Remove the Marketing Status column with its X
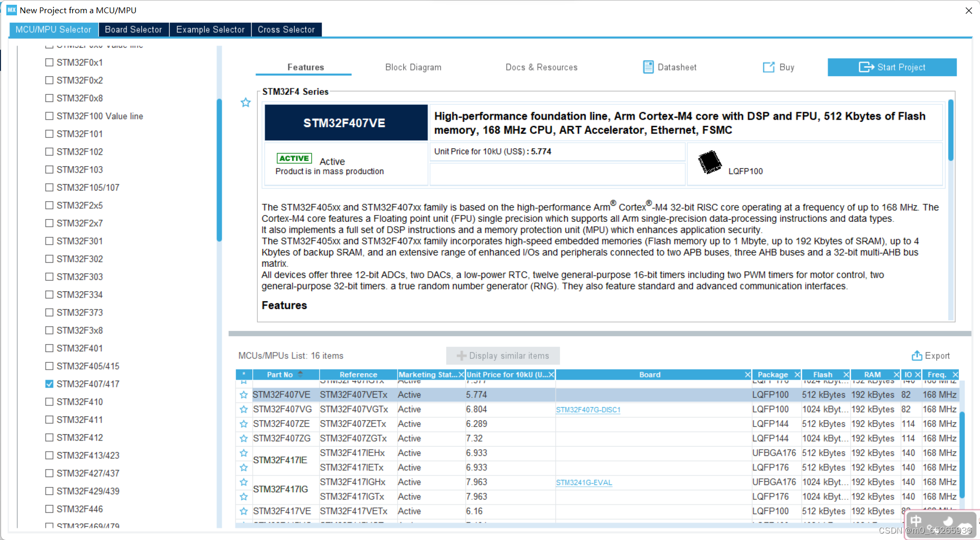This screenshot has height=540, width=980. pos(461,375)
